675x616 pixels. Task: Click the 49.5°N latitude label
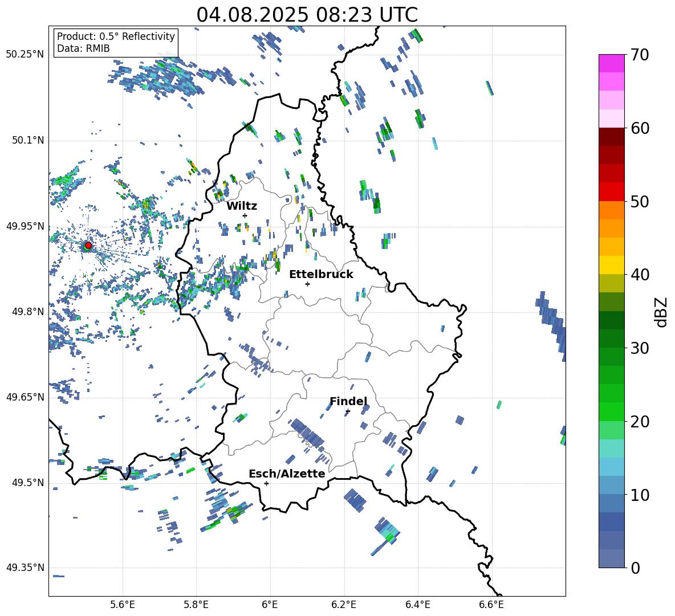pyautogui.click(x=28, y=483)
